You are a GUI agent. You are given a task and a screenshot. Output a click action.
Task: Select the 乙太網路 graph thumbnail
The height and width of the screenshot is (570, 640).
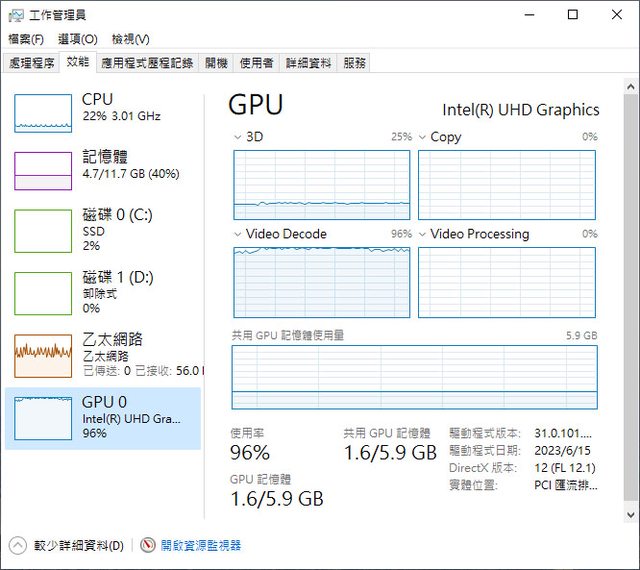[x=43, y=355]
